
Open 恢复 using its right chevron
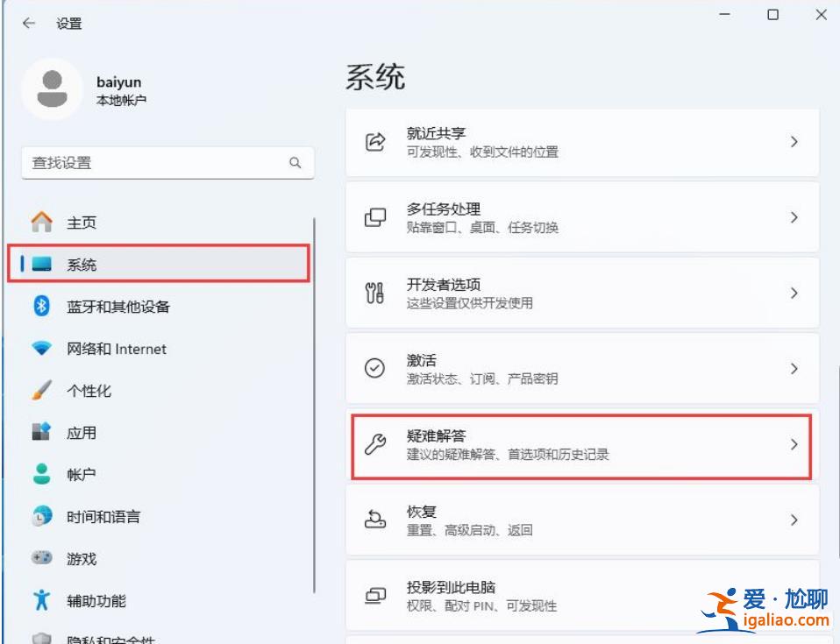[794, 520]
